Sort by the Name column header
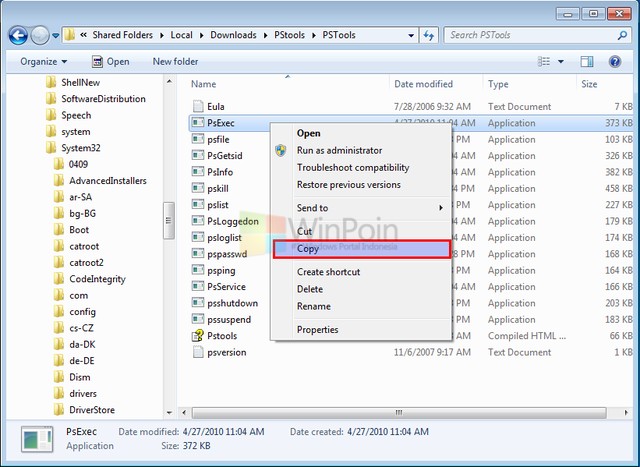This screenshot has width=640, height=467. tap(288, 84)
